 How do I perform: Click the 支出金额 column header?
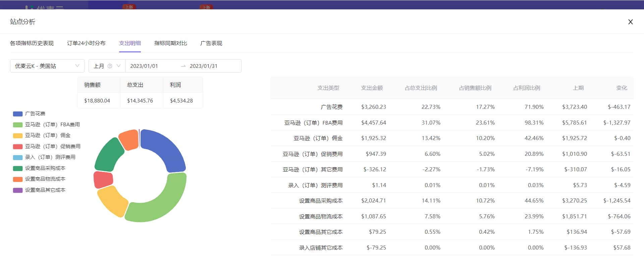[372, 88]
